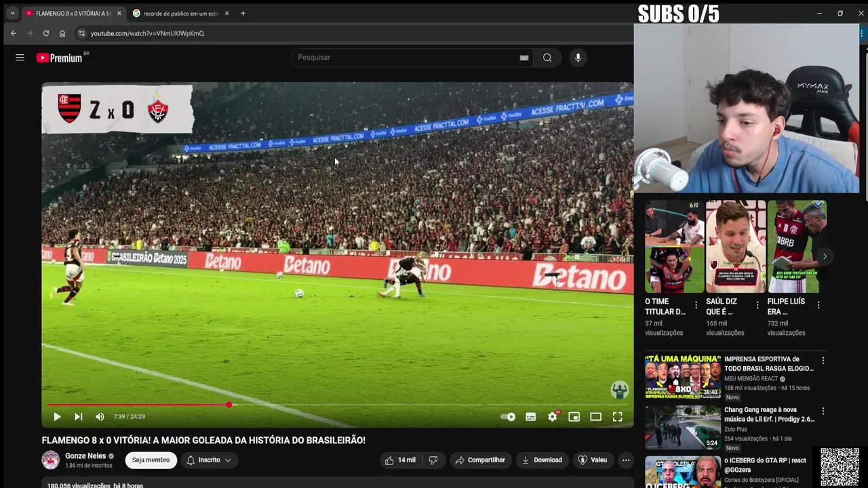Open options for SAÚL DIZ QUE É short
This screenshot has width=868, height=488.
tap(757, 305)
